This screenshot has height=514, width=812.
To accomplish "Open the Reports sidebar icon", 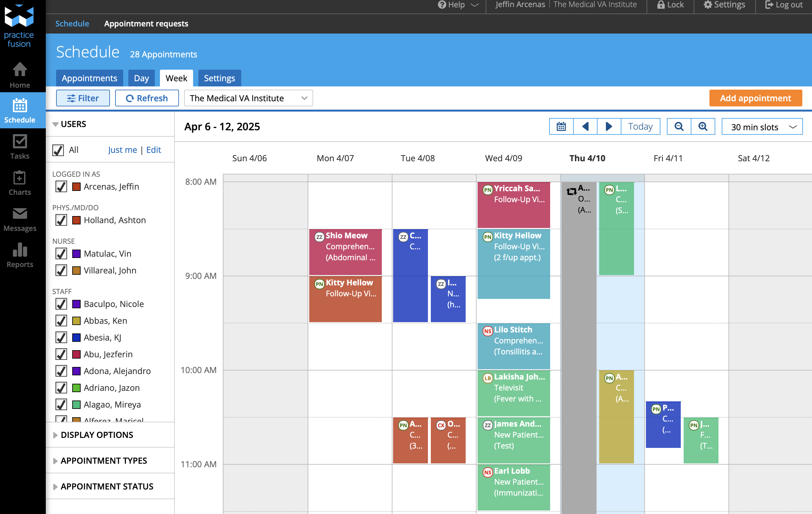I will click(x=20, y=255).
